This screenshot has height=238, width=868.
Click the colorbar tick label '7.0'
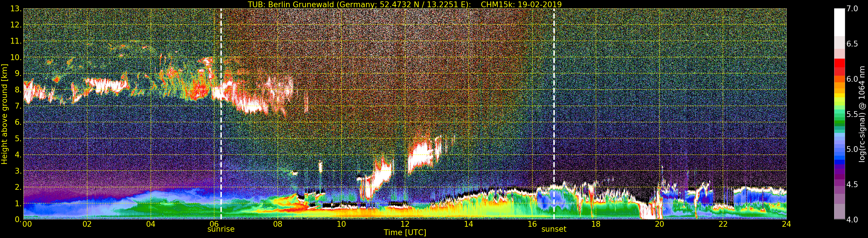[852, 9]
